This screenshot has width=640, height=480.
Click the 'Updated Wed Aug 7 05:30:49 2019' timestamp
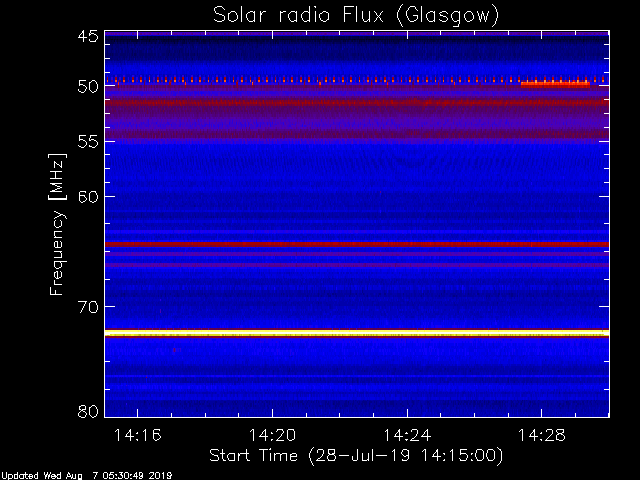86,476
